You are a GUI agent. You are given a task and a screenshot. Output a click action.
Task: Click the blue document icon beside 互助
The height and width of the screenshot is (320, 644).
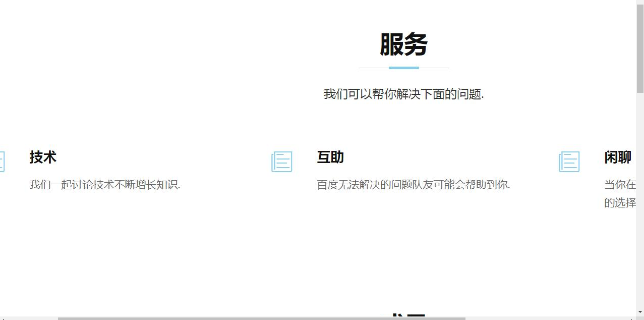(x=281, y=162)
